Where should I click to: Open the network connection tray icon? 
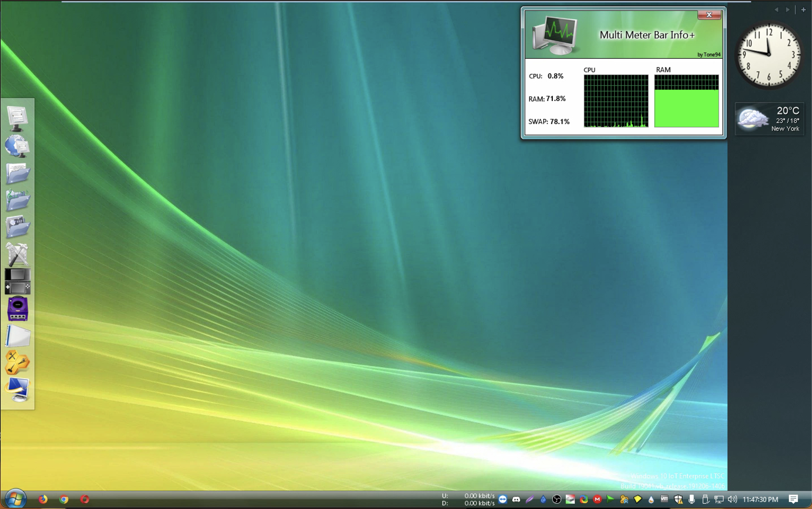pyautogui.click(x=719, y=499)
